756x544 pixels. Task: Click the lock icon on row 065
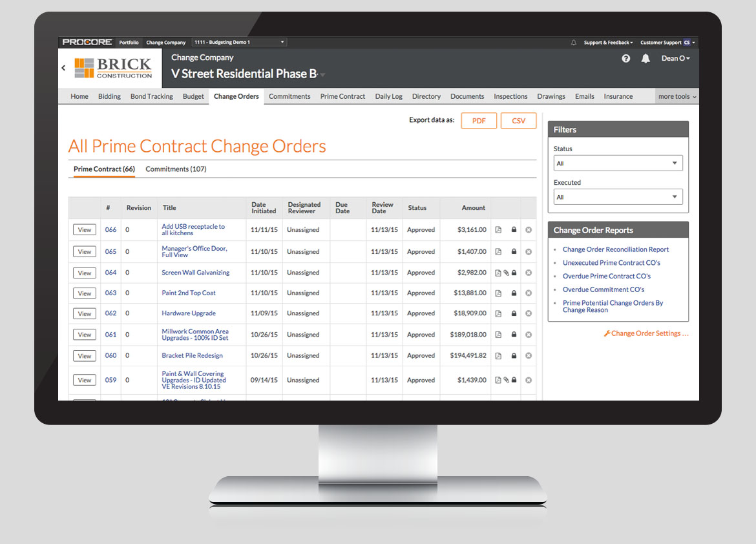(514, 251)
